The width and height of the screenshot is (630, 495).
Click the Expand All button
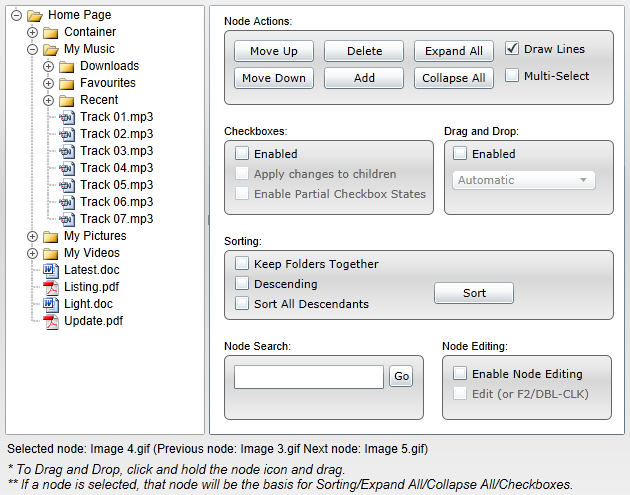pyautogui.click(x=454, y=51)
